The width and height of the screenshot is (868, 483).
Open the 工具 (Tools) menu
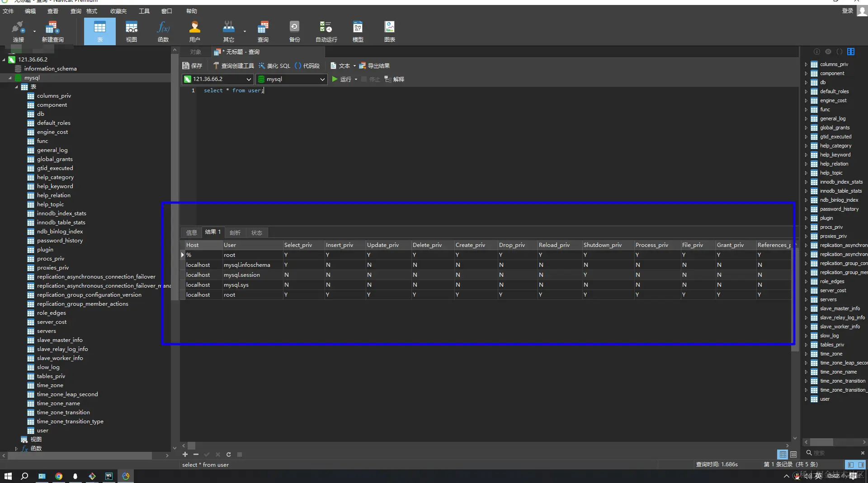[x=144, y=11]
